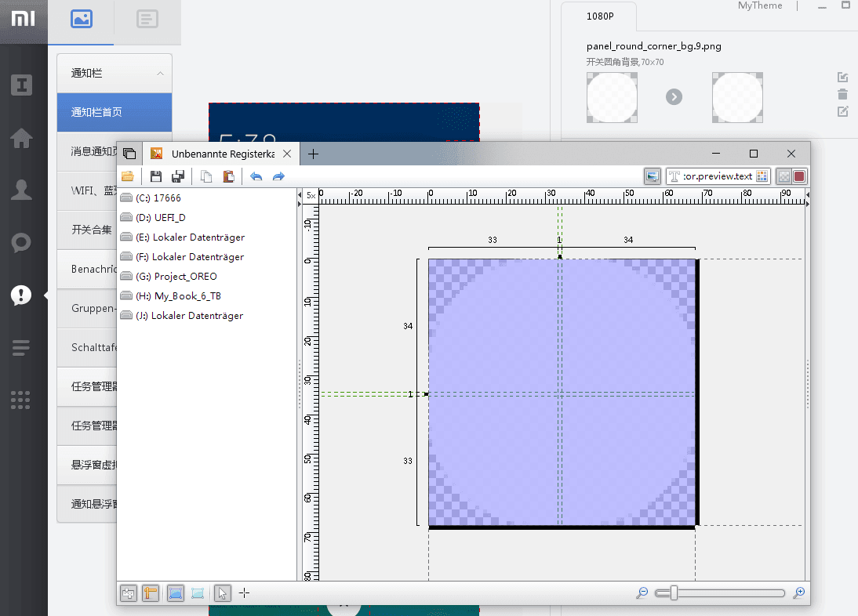Screen dimensions: 858x616
Task: Zoom out with the magnifier minus icon
Action: pos(642,593)
